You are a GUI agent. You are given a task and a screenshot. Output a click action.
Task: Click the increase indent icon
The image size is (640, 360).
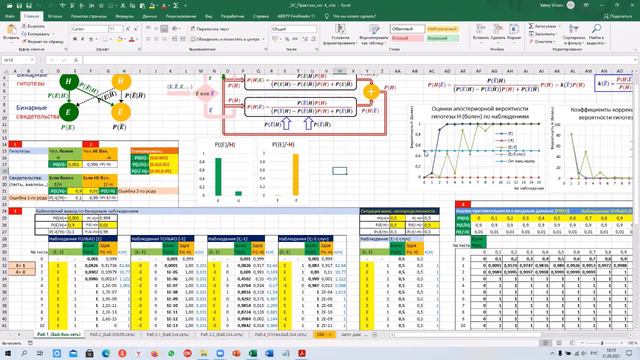click(182, 39)
